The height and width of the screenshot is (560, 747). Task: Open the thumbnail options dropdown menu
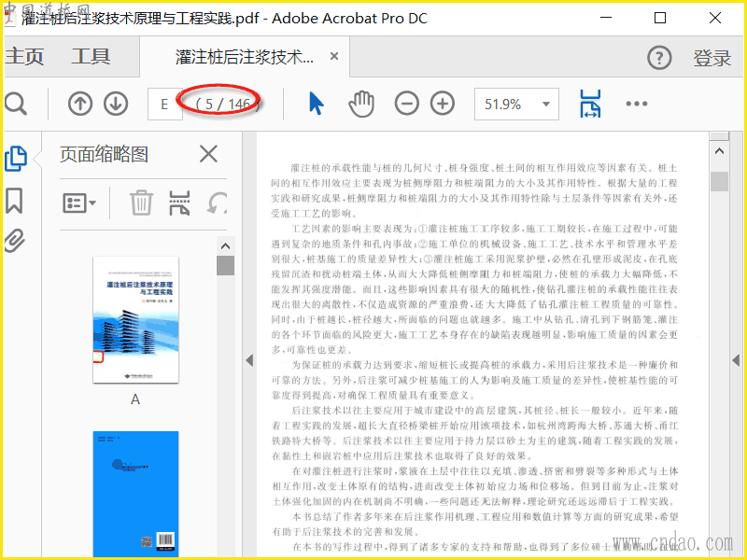79,203
